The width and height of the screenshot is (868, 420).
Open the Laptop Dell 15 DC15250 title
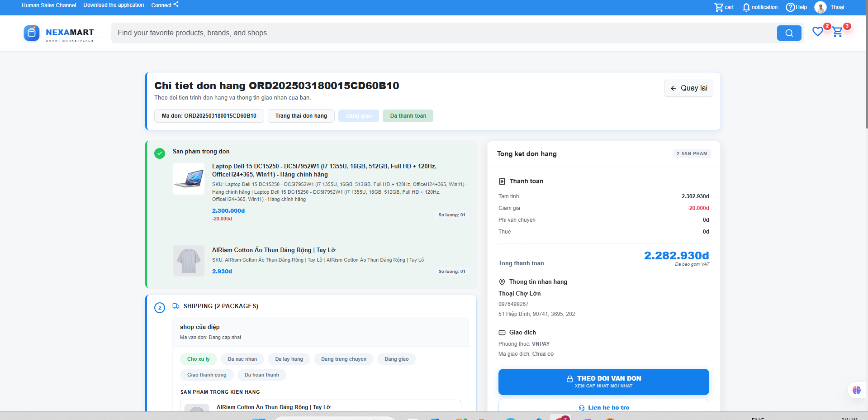click(x=324, y=170)
